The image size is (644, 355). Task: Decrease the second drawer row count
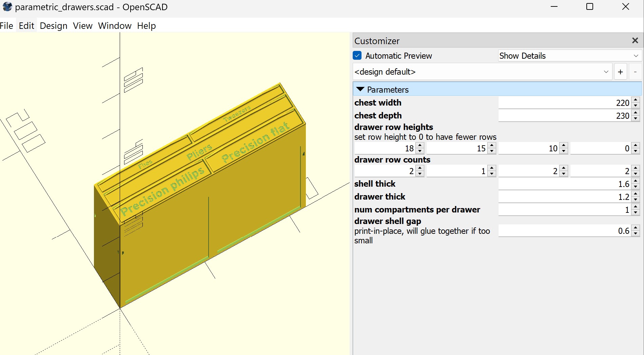tap(492, 174)
